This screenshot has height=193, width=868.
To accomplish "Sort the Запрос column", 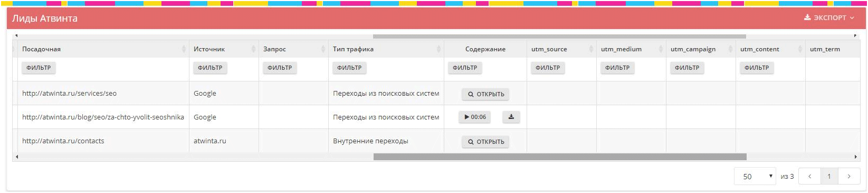I will pos(323,49).
